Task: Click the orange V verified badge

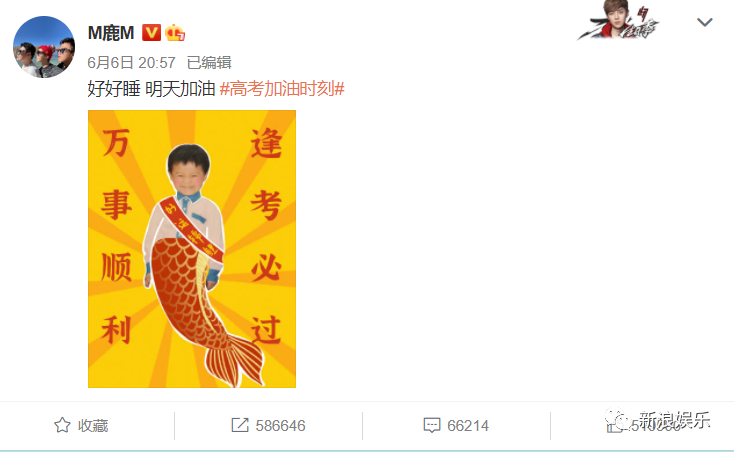Action: tap(152, 33)
